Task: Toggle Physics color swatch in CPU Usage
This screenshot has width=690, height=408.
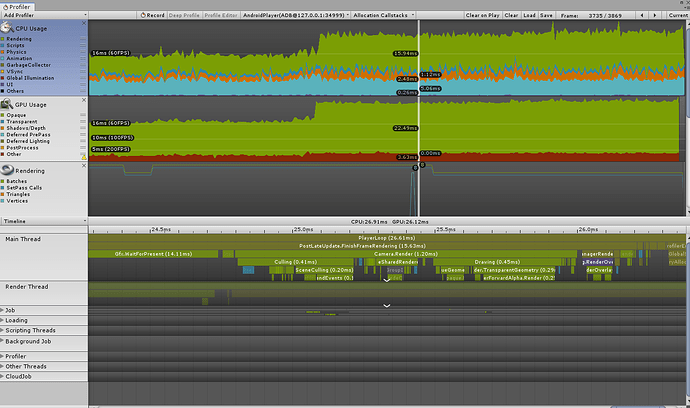Action: coord(3,52)
